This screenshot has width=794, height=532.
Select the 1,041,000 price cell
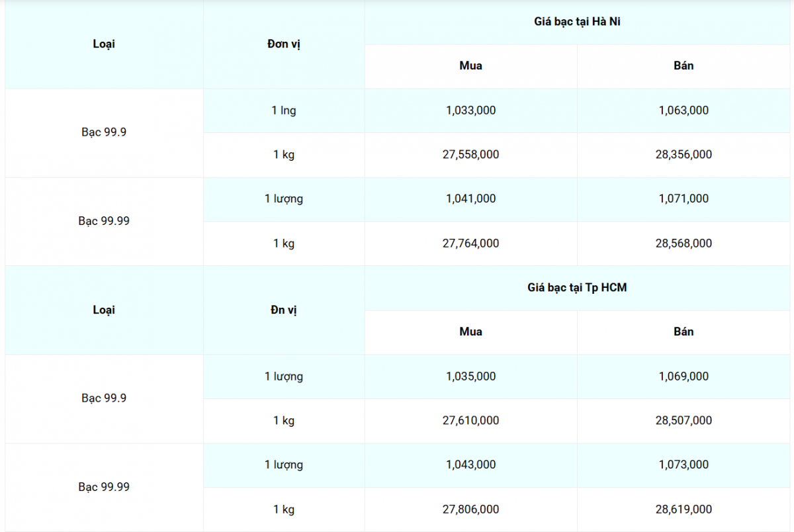coord(470,199)
